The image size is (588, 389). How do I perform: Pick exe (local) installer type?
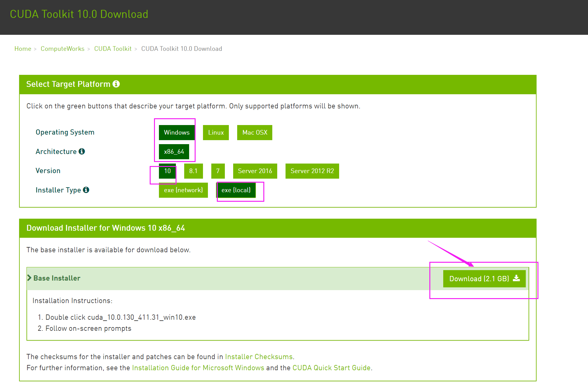point(236,190)
